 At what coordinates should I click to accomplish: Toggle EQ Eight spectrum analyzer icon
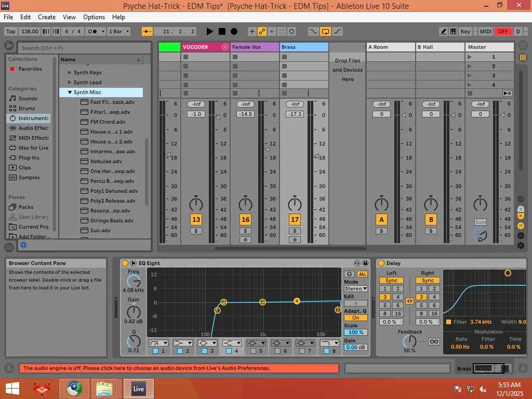[x=362, y=274]
